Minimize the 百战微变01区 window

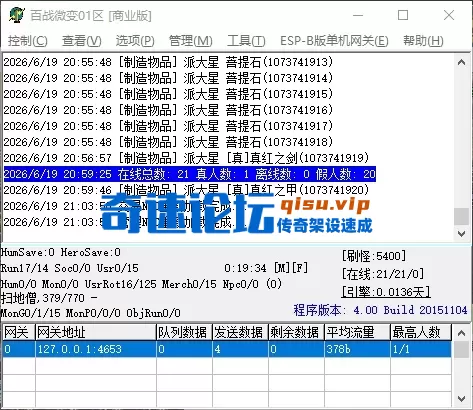358,15
